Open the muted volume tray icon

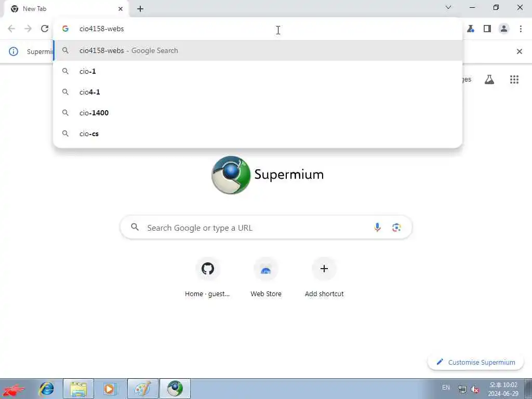point(475,389)
